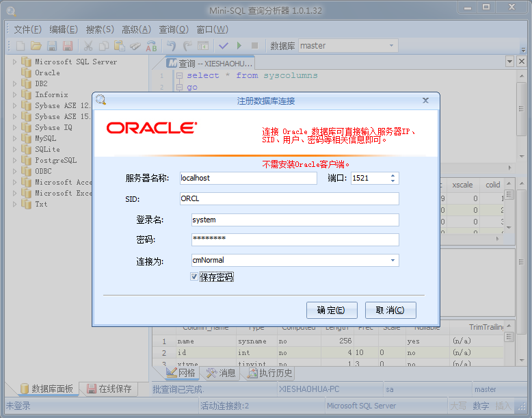The image size is (532, 418).
Task: Click the Stop query square icon
Action: [x=255, y=46]
